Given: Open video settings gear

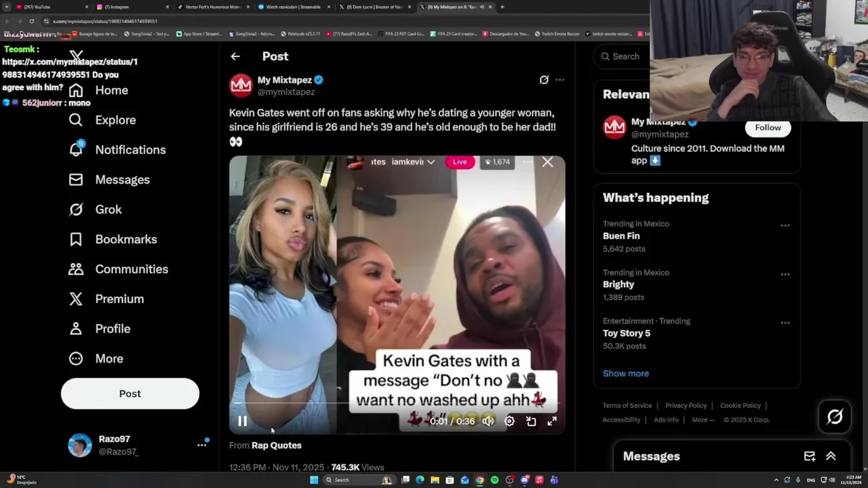Looking at the screenshot, I should [509, 421].
